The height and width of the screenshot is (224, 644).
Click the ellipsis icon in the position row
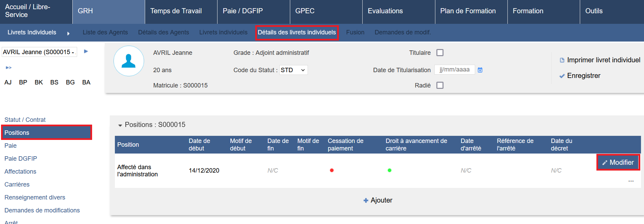(631, 181)
